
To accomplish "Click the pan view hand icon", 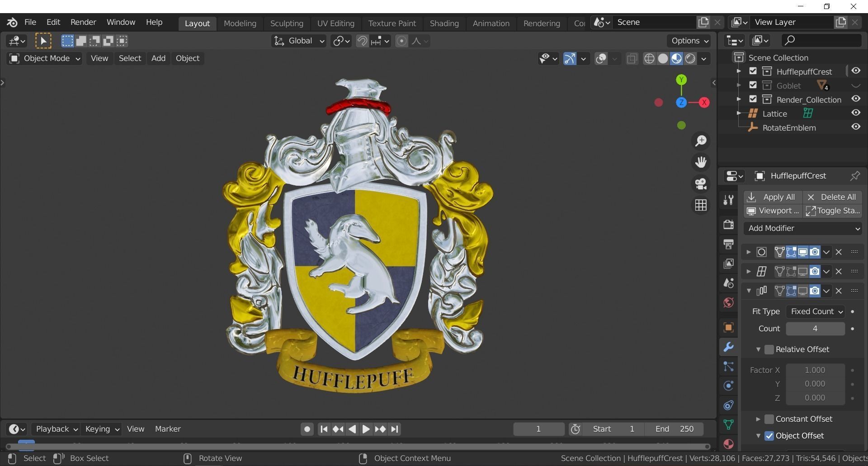I will [701, 162].
